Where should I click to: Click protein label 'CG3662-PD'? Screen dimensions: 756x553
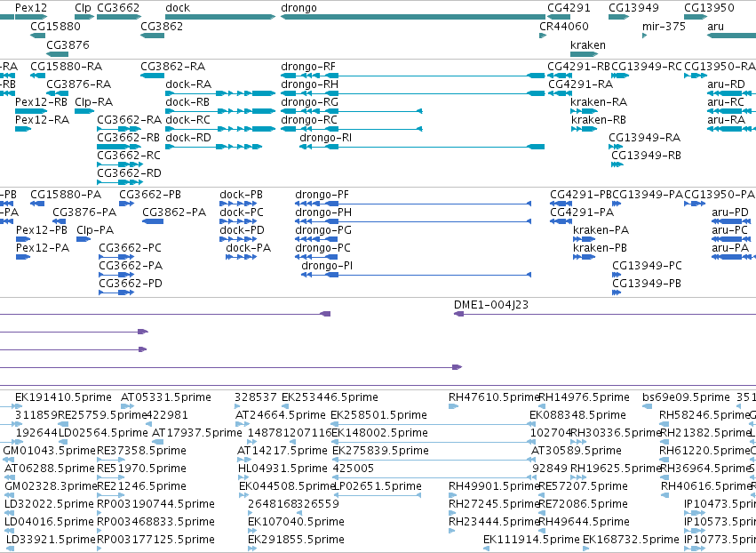click(131, 284)
